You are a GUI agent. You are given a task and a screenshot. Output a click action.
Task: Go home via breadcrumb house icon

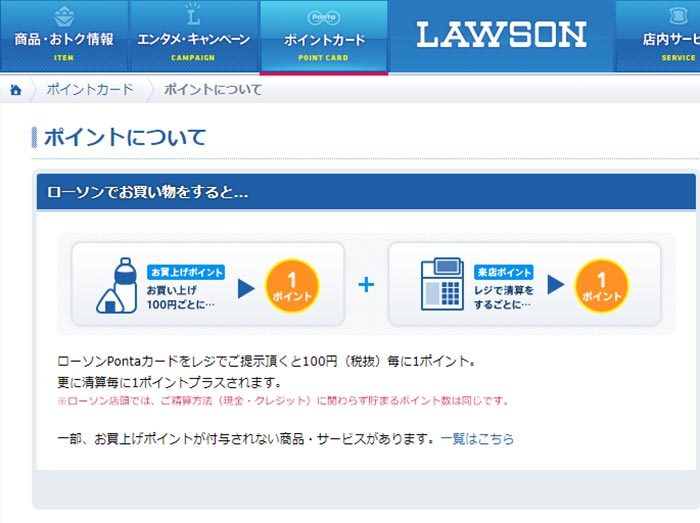pyautogui.click(x=16, y=90)
